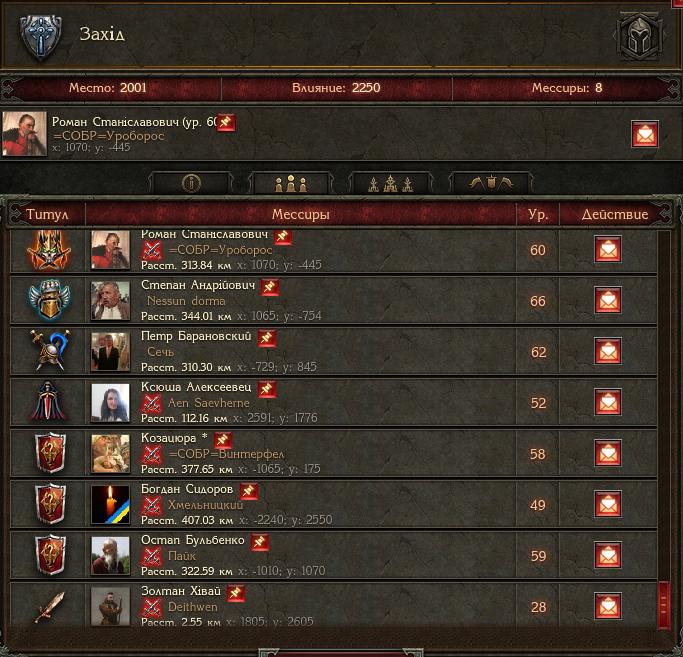Click the pin icon next to Козацюра *
The width and height of the screenshot is (683, 657).
(223, 440)
